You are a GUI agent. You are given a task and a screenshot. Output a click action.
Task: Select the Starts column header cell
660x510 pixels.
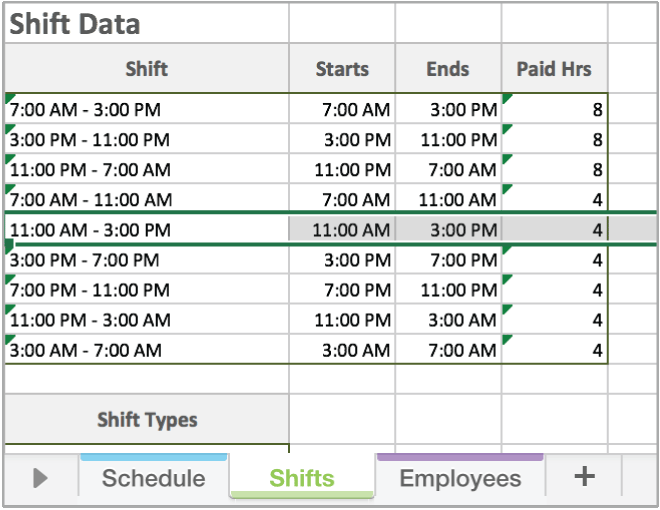[x=342, y=69]
